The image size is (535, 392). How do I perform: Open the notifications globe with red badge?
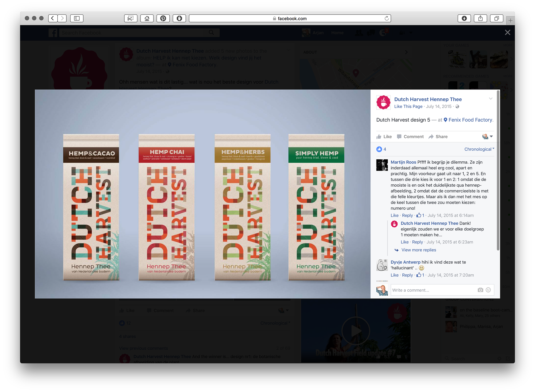(x=384, y=33)
